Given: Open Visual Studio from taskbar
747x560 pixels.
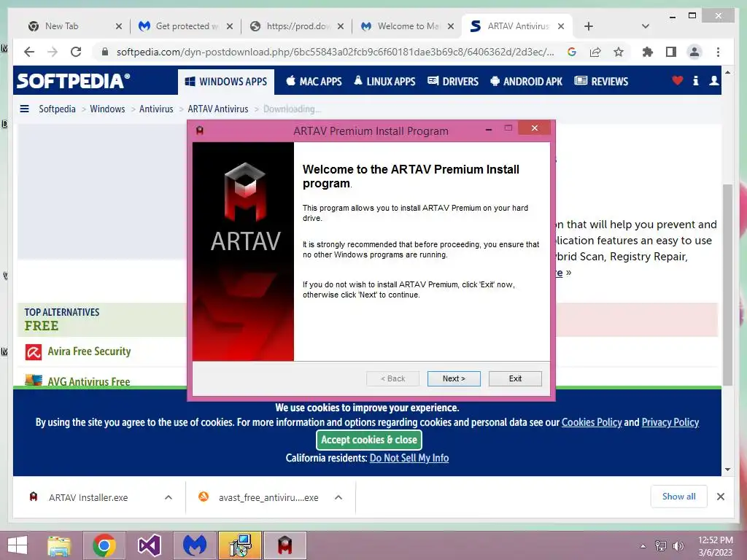Looking at the screenshot, I should (149, 545).
